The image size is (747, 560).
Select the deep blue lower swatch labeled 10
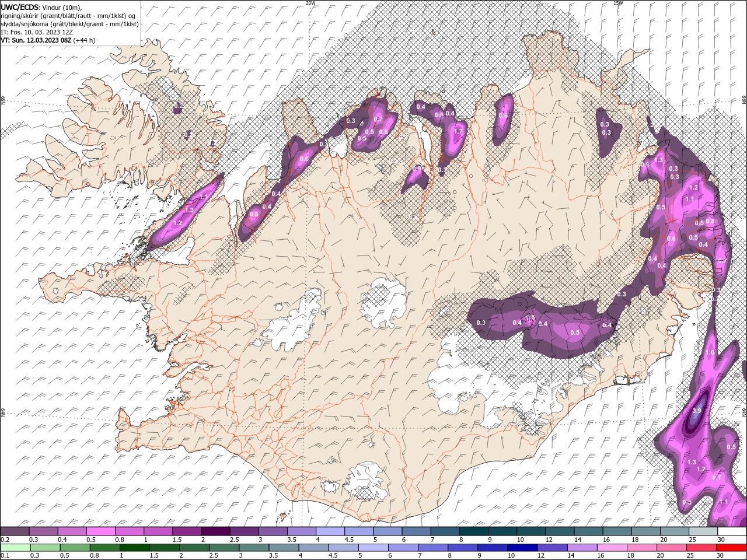[522, 548]
